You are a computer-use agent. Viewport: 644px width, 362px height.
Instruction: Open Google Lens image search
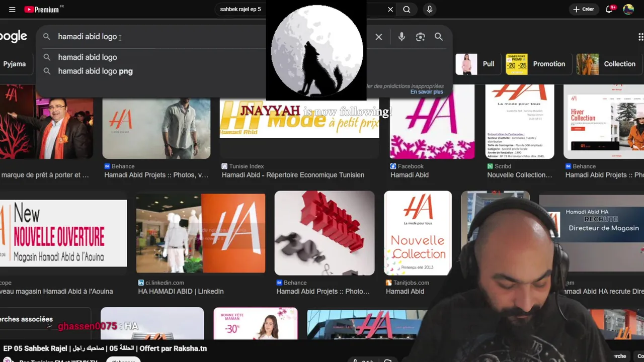(x=420, y=37)
